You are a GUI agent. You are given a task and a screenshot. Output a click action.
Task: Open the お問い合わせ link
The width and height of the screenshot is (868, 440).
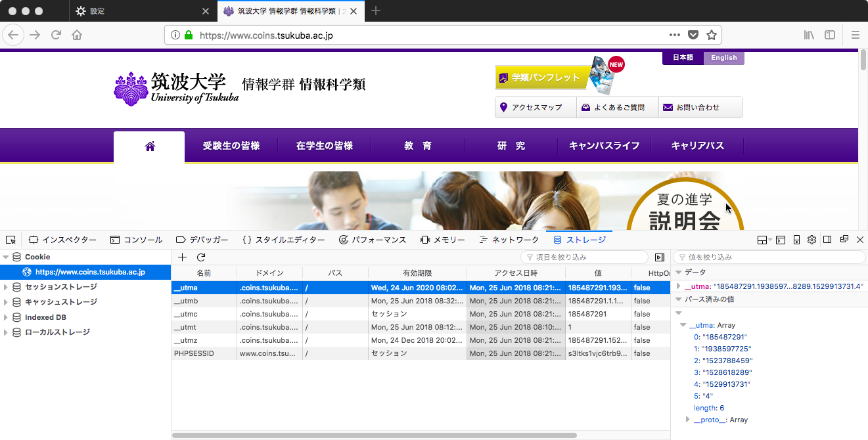pyautogui.click(x=700, y=108)
